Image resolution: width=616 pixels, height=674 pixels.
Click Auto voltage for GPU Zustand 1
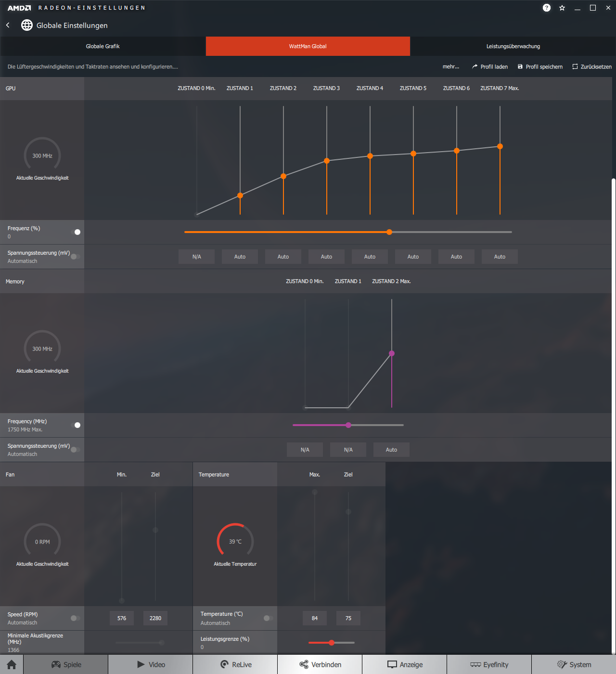240,257
